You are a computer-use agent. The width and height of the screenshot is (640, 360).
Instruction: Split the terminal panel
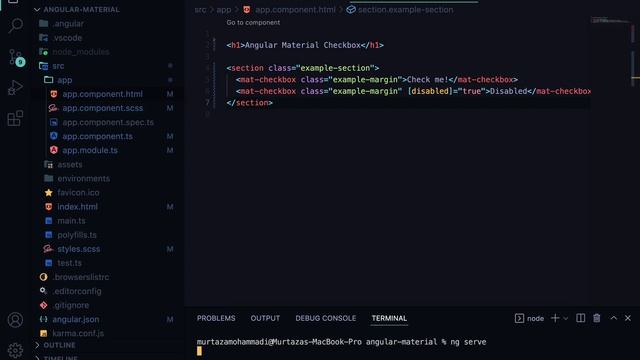click(580, 318)
